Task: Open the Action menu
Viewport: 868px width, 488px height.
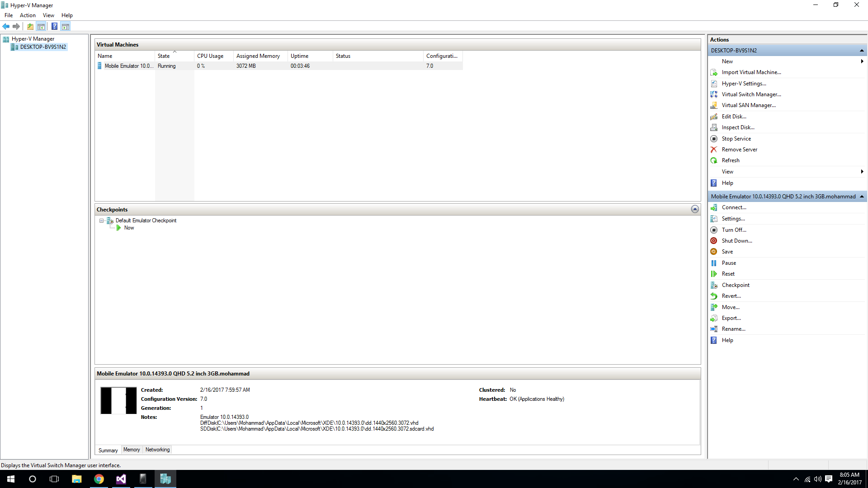Action: coord(28,15)
